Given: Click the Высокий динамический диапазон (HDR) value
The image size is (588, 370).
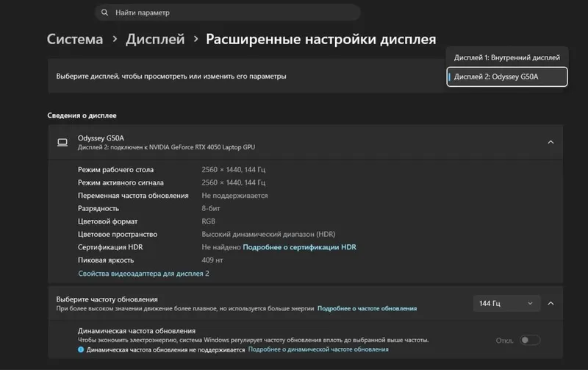Looking at the screenshot, I should (x=268, y=234).
